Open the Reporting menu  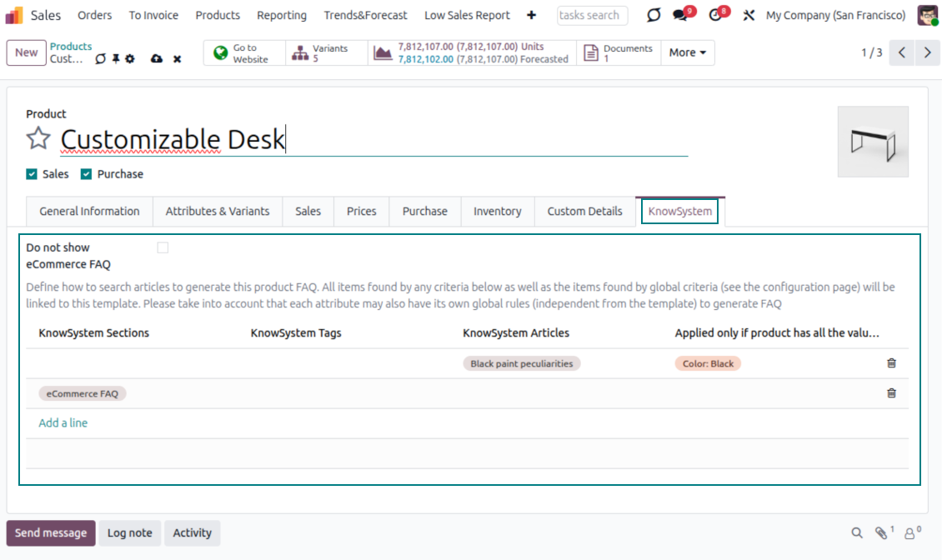(282, 15)
